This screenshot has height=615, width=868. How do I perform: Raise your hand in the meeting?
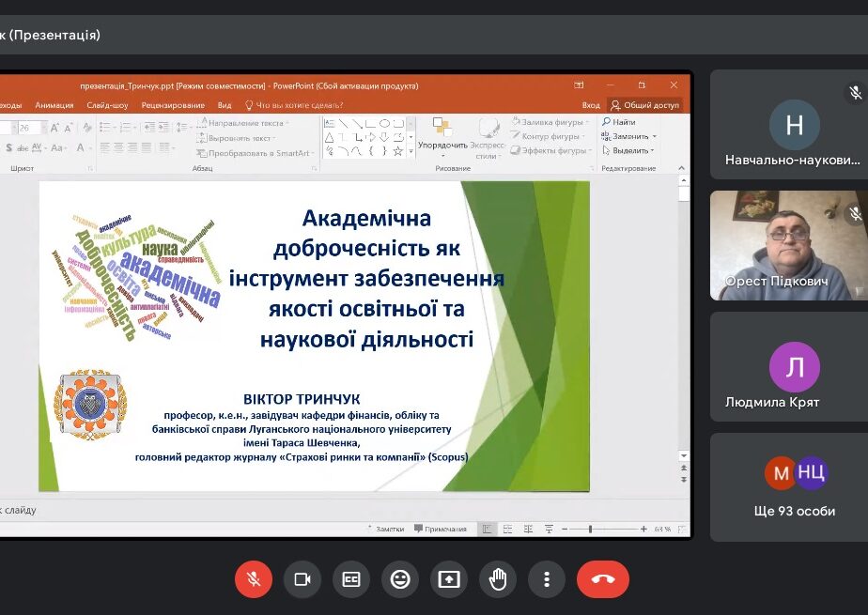tap(498, 579)
